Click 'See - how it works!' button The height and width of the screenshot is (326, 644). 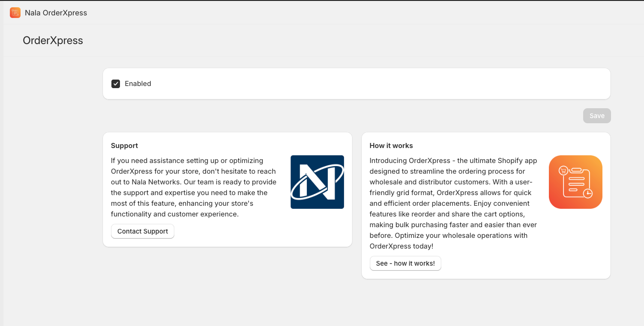pos(405,264)
